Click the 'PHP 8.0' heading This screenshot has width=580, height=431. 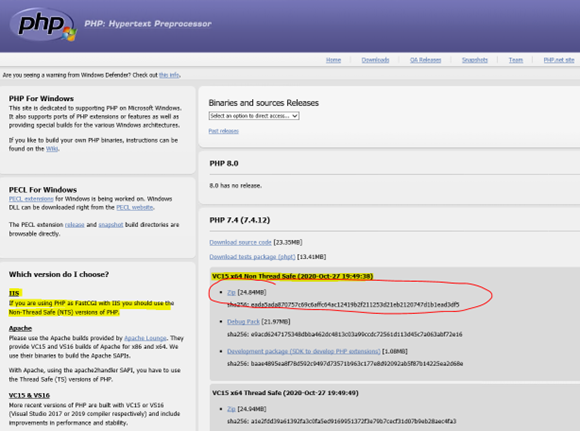[x=224, y=164]
